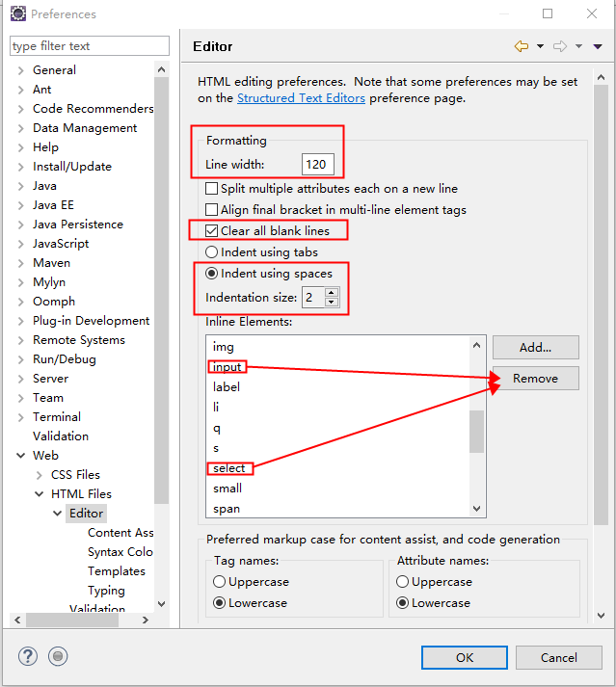
Task: Open back history dropdown arrow
Action: tap(540, 46)
